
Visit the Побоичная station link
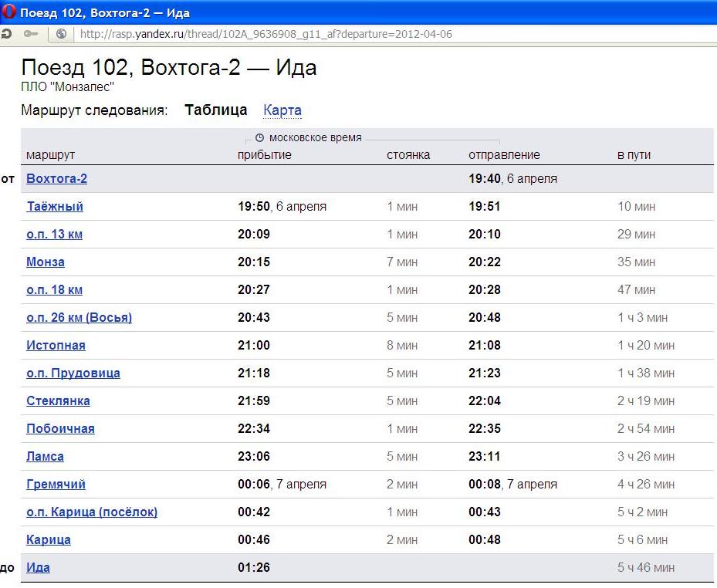pos(60,429)
